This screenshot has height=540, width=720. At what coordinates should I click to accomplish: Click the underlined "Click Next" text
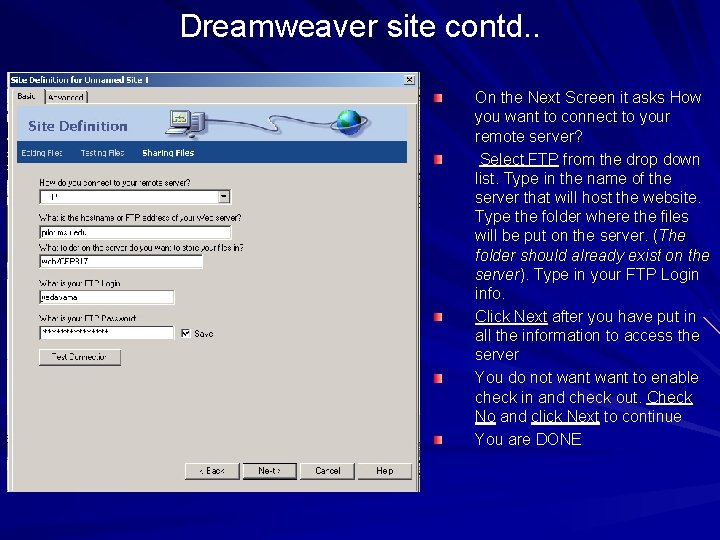pyautogui.click(x=511, y=316)
